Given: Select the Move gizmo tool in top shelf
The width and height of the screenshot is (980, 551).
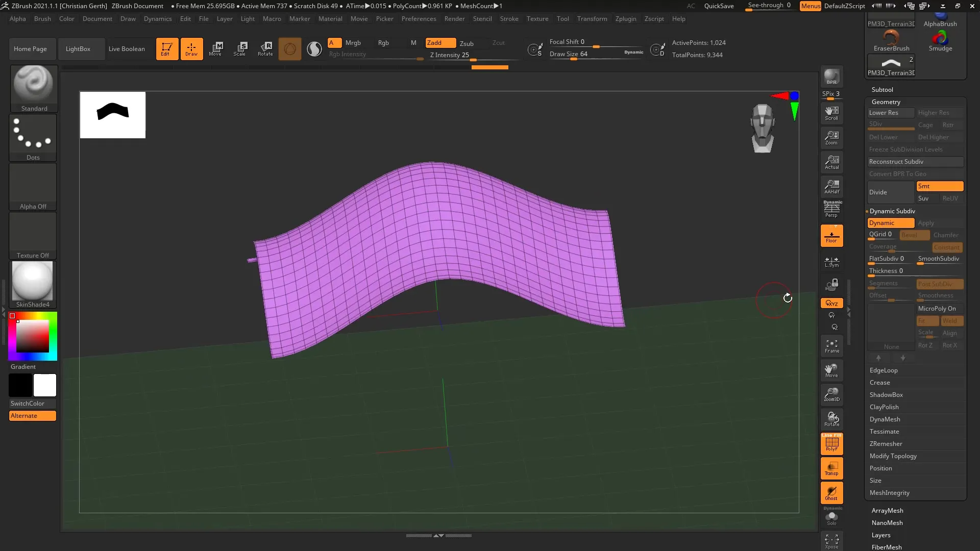Looking at the screenshot, I should click(216, 49).
